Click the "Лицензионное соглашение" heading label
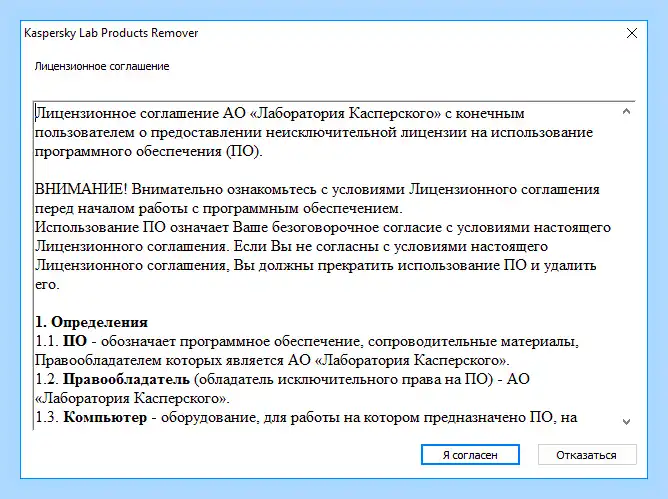This screenshot has height=499, width=668. (102, 66)
